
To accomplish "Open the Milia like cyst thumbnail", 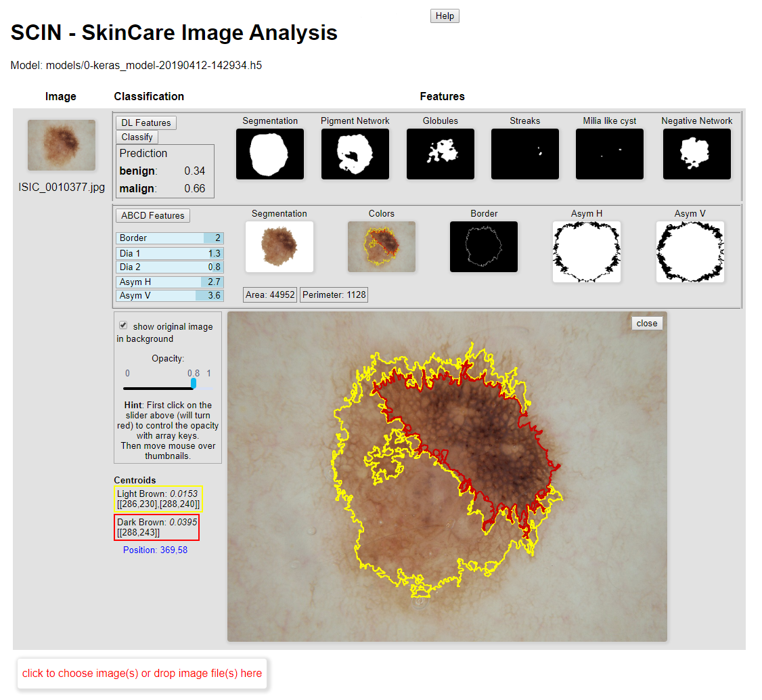I will [610, 154].
